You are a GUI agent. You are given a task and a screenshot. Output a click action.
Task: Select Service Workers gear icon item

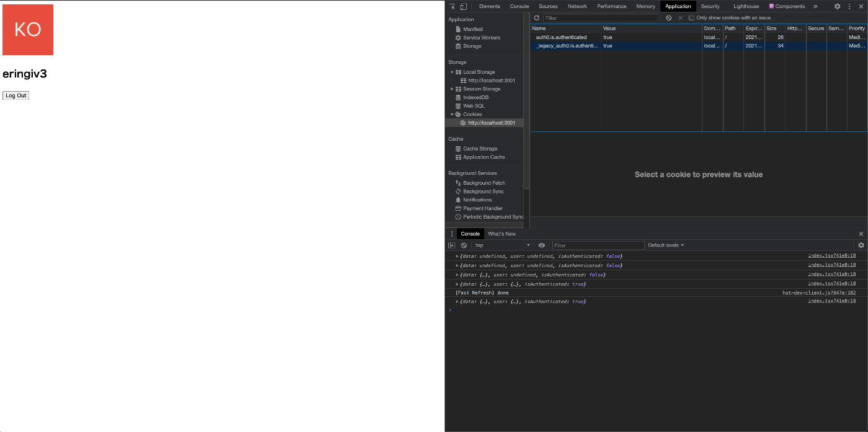tap(458, 38)
